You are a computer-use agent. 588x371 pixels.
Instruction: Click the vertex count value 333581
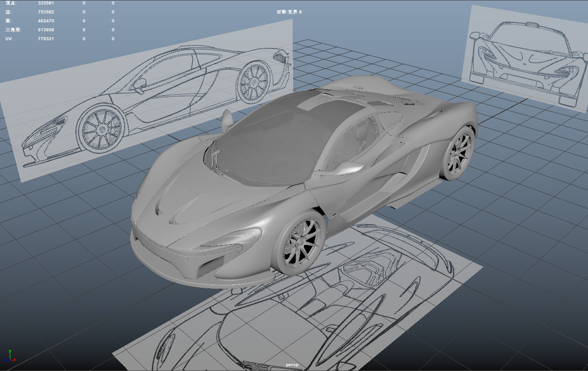pyautogui.click(x=46, y=3)
